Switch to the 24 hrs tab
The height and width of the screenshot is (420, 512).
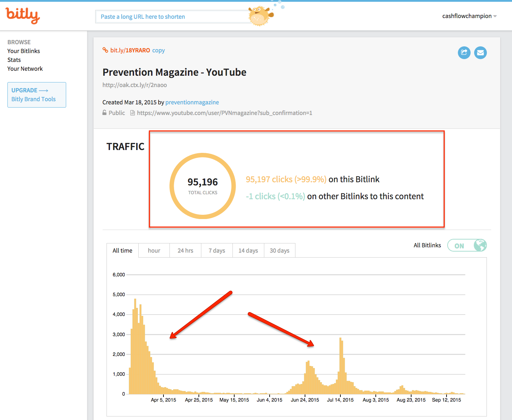[185, 251]
